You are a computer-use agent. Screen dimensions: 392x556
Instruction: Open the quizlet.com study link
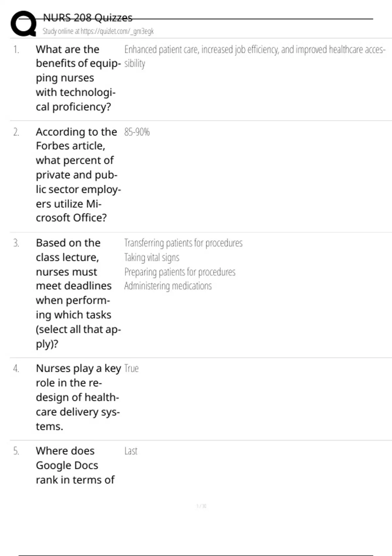point(98,31)
